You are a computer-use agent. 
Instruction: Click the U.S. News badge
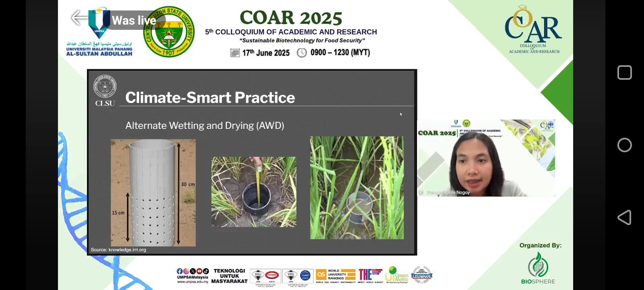[421, 274]
